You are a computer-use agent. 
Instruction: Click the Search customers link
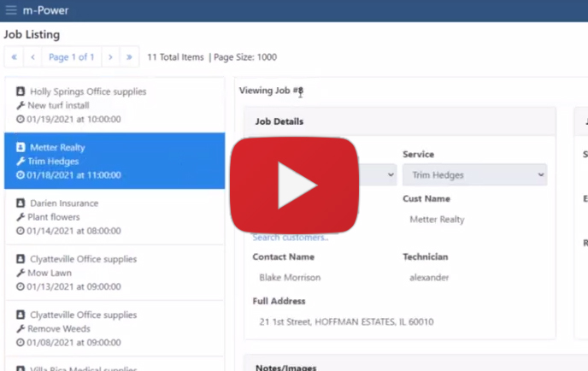(x=290, y=237)
